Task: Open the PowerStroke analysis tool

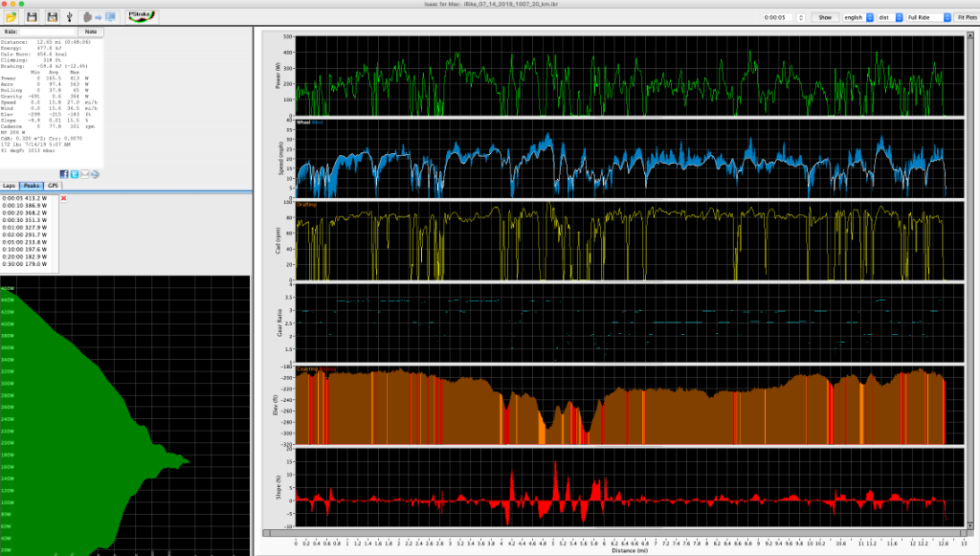Action: click(x=140, y=15)
